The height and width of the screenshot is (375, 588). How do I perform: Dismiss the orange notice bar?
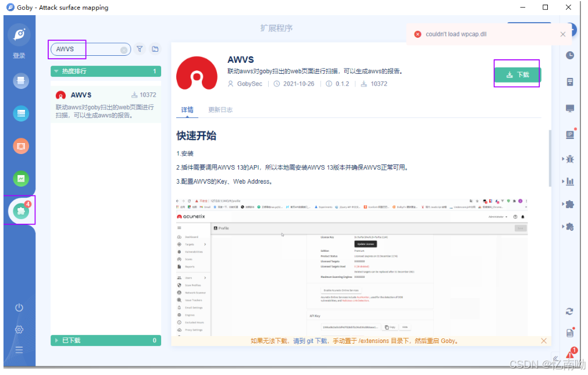pyautogui.click(x=544, y=341)
